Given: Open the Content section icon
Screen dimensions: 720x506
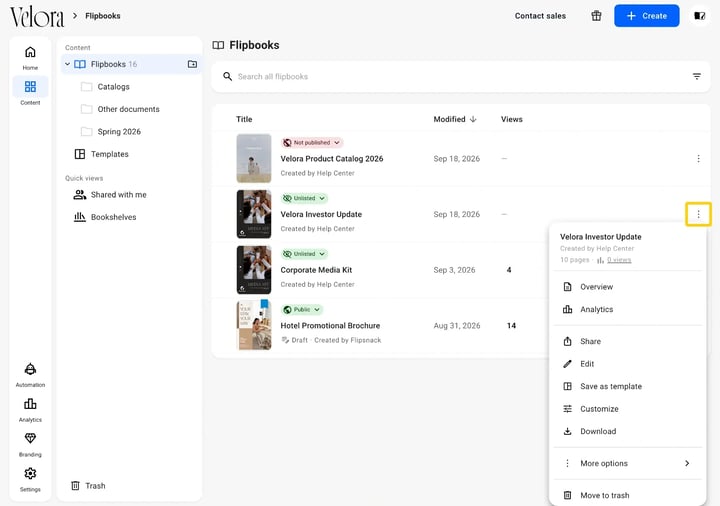Looking at the screenshot, I should [x=30, y=86].
